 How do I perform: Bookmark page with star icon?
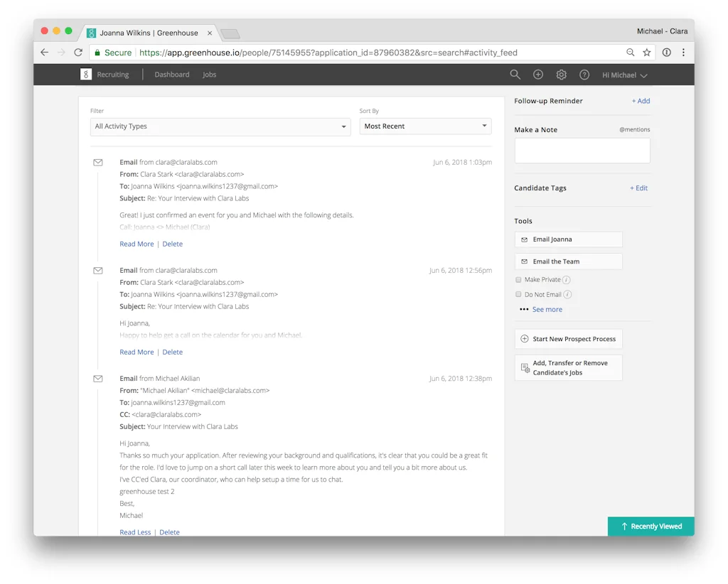coord(647,53)
